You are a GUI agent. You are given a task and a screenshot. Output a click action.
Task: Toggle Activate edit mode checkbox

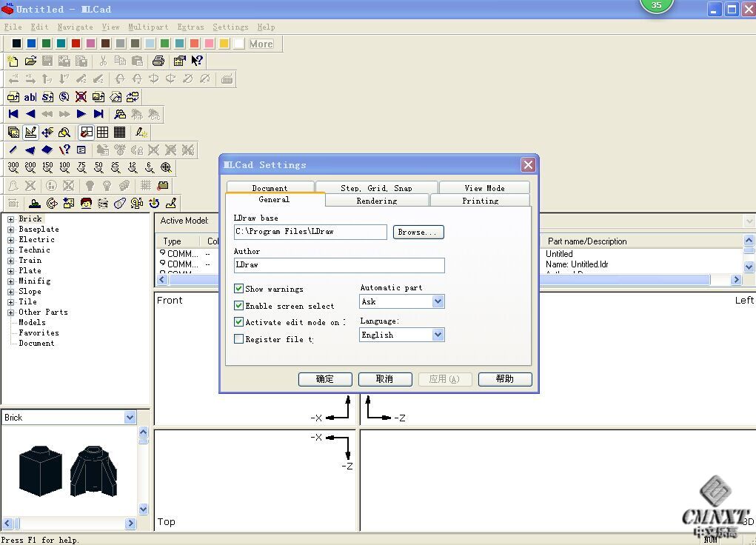click(x=238, y=321)
